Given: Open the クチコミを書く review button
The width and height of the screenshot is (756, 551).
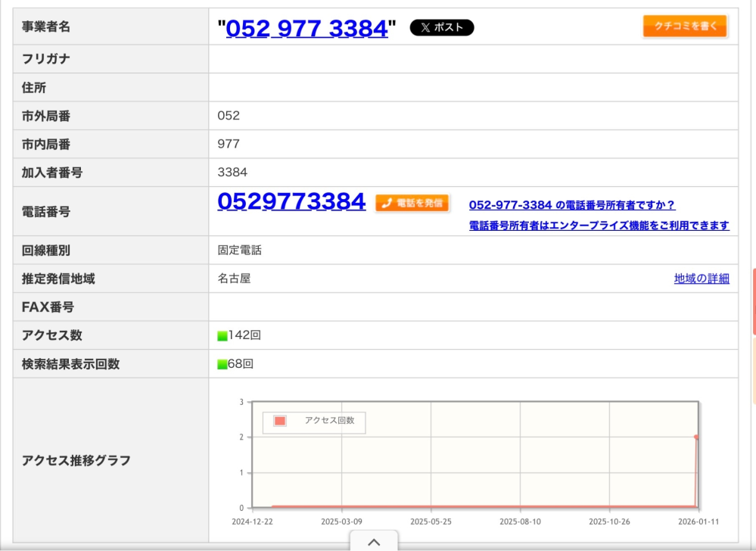Looking at the screenshot, I should point(685,26).
